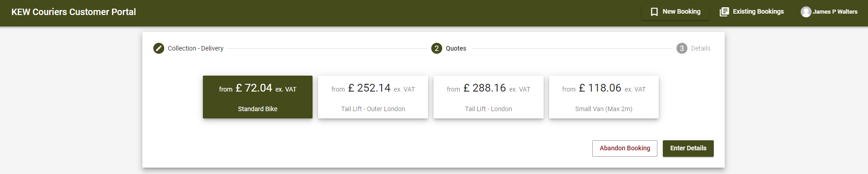Viewport: 868px width, 174px height.
Task: Switch to the Quotes step label
Action: click(x=456, y=48)
